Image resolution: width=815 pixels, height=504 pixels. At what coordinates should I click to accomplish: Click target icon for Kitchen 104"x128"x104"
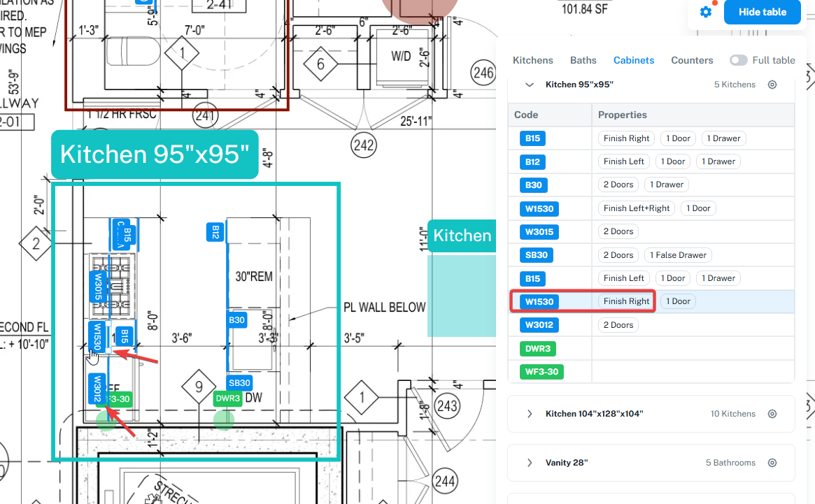pos(772,414)
